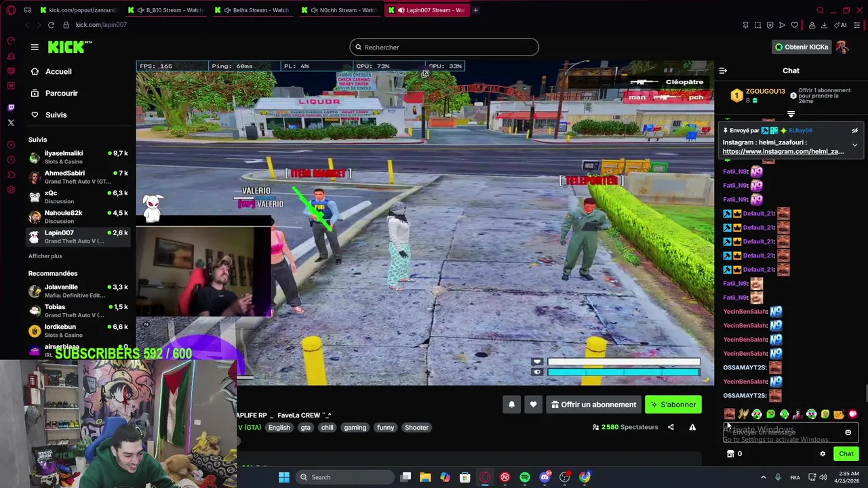Open ilyaselmaliki channel in sidebar
Viewport: 868px width, 488px height.
(x=78, y=157)
